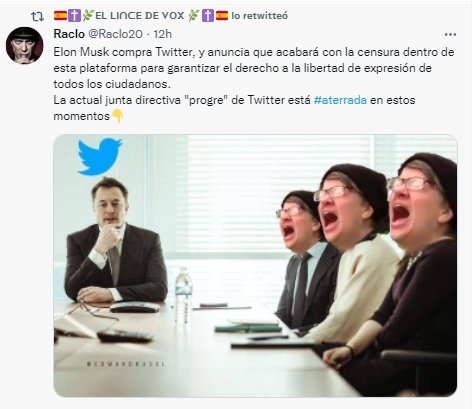
Task: Click the purple cross emoji after VOX
Action: click(x=208, y=16)
